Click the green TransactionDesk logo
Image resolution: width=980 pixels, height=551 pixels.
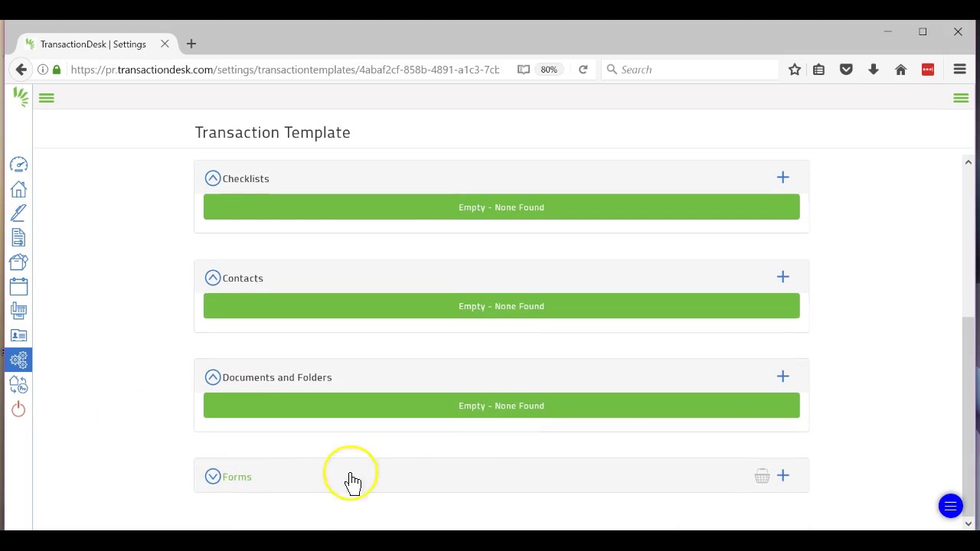[21, 97]
